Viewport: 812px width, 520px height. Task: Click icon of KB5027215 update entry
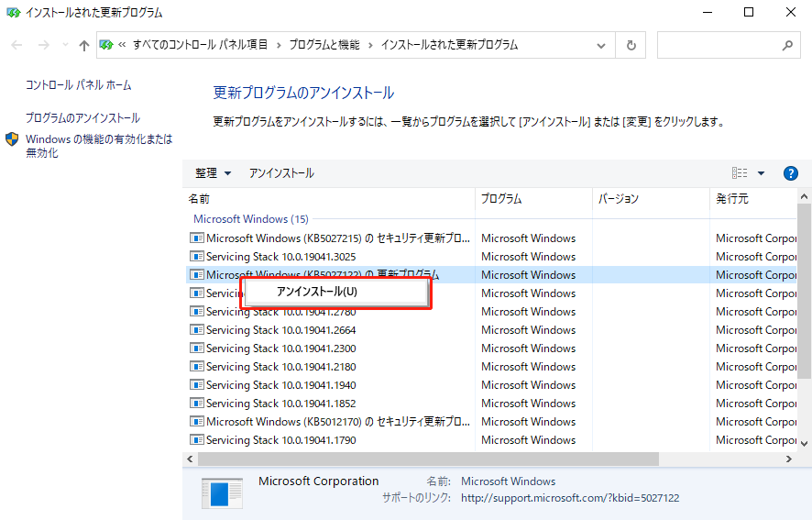(x=197, y=238)
